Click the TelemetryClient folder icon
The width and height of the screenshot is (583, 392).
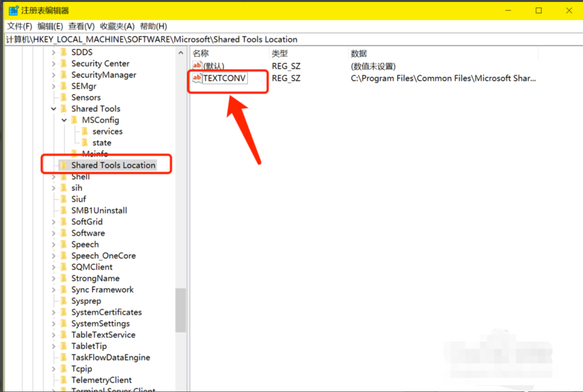(x=63, y=380)
